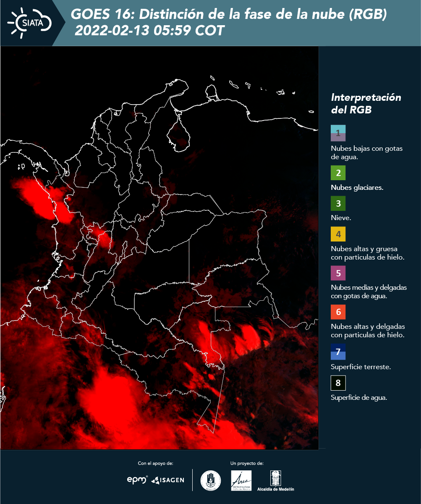Click the timestamp "2022-02-13 05:59 COT"
Image resolution: width=421 pixels, height=504 pixels.
coord(149,31)
